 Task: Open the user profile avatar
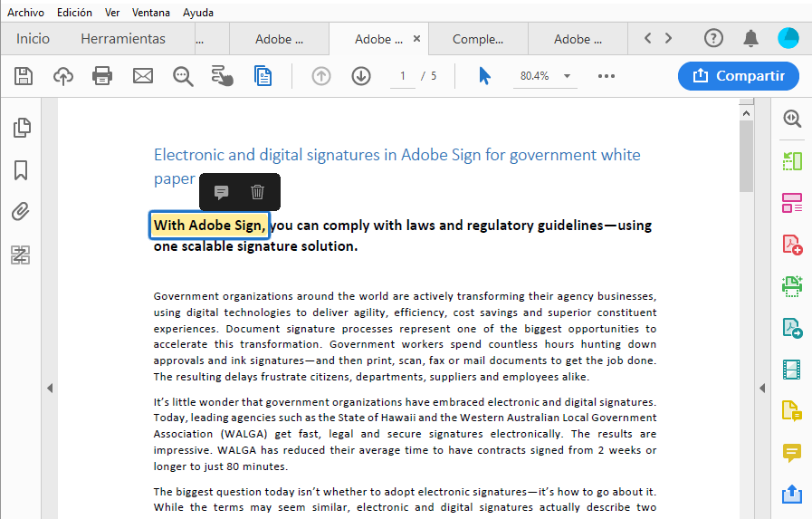pyautogui.click(x=788, y=38)
